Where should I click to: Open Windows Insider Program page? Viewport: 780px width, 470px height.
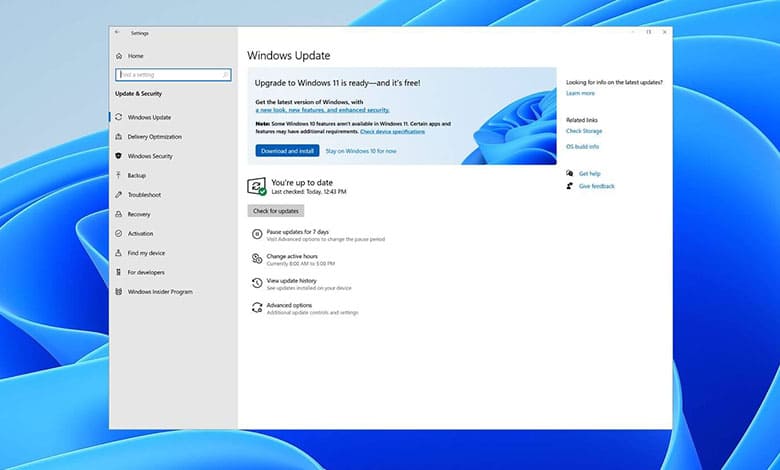173,291
